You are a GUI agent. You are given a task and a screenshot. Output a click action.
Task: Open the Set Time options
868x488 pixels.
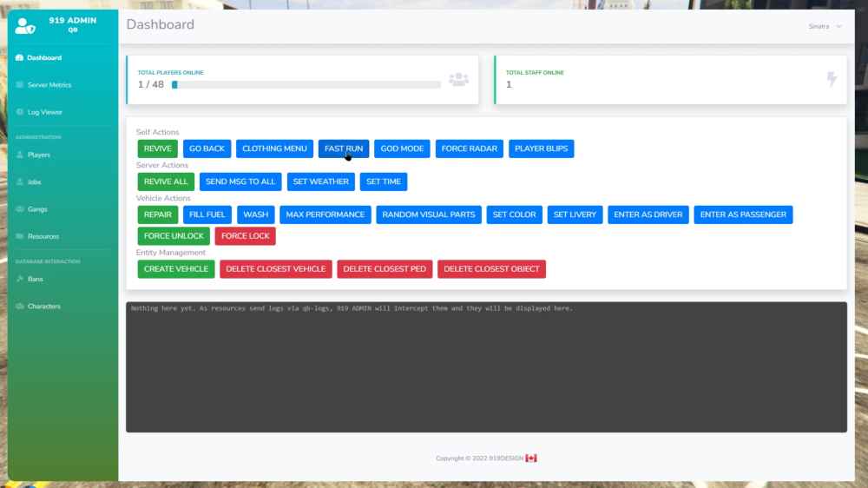(383, 181)
